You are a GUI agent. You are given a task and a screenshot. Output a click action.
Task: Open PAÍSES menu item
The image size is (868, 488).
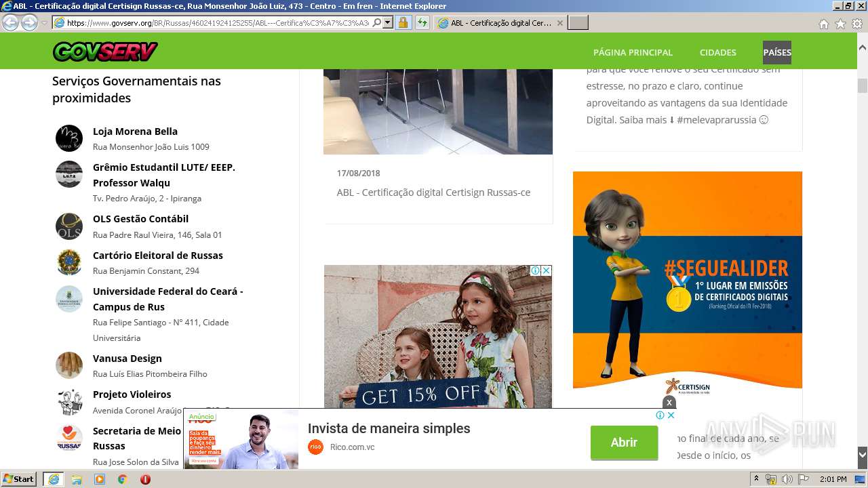777,52
